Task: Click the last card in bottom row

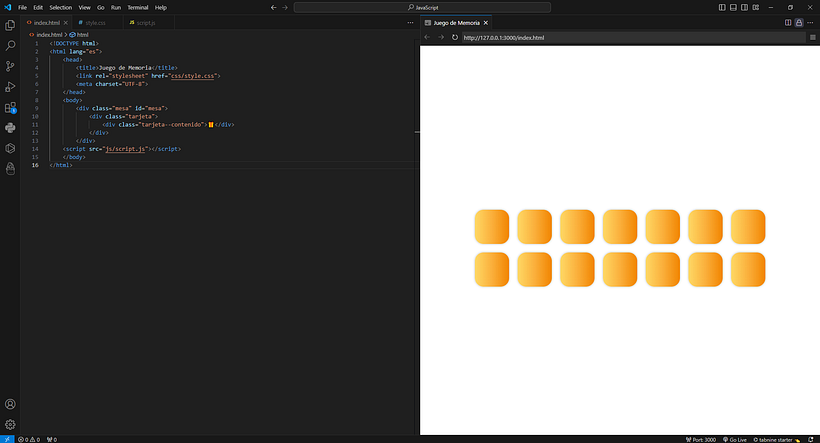Action: 748,269
